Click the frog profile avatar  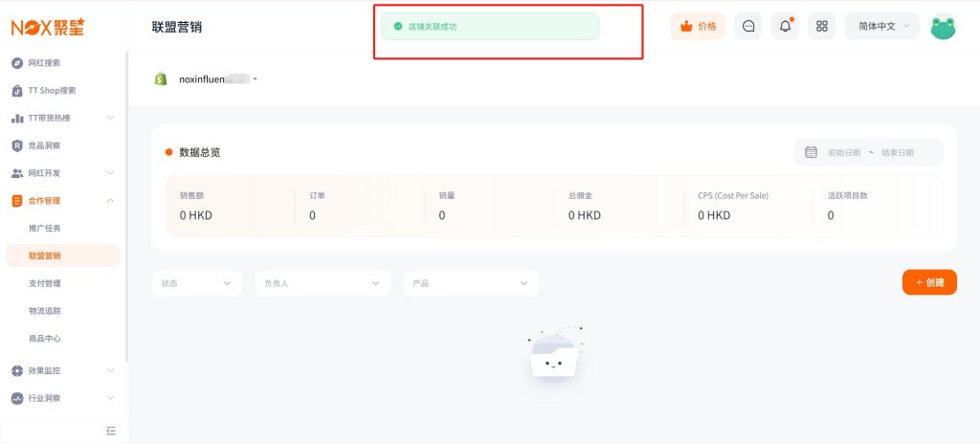tap(943, 27)
